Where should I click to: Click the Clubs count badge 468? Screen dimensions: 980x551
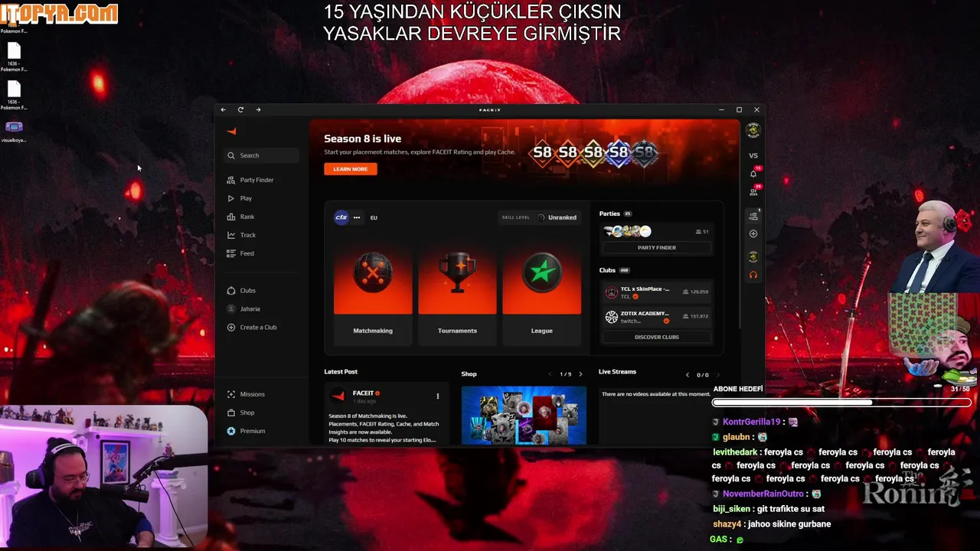point(624,271)
